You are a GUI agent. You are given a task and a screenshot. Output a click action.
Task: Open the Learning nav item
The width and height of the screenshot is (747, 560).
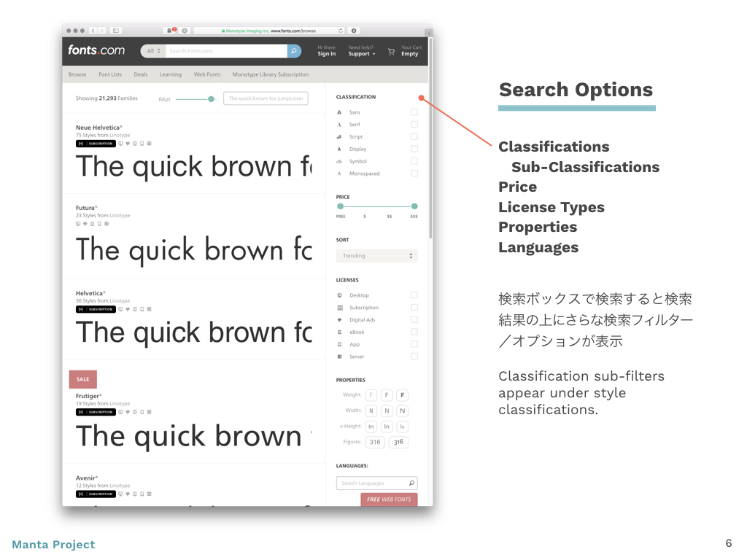coord(171,74)
